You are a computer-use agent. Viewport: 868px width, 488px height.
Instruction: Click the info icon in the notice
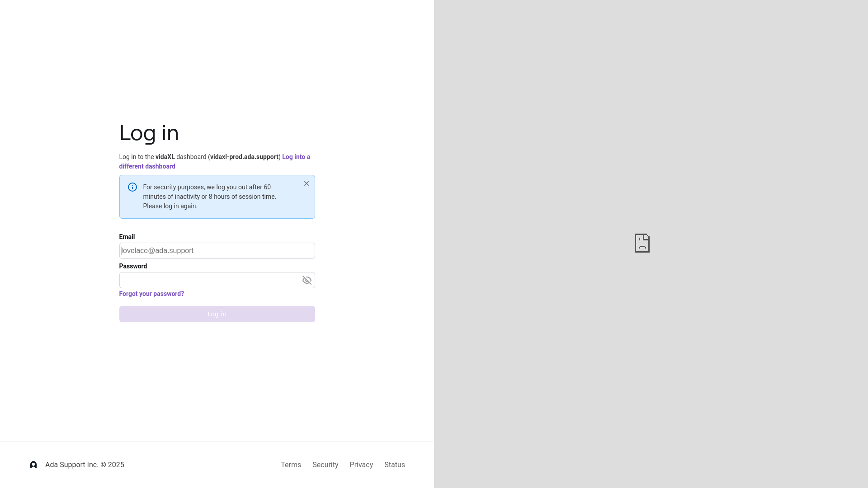(132, 187)
